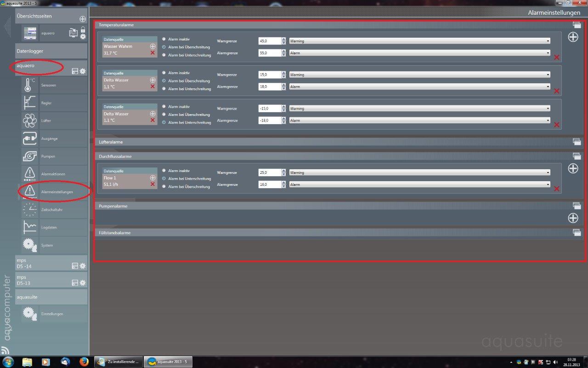The image size is (588, 368).
Task: Expand the Lüfteralarme section
Action: (x=577, y=142)
